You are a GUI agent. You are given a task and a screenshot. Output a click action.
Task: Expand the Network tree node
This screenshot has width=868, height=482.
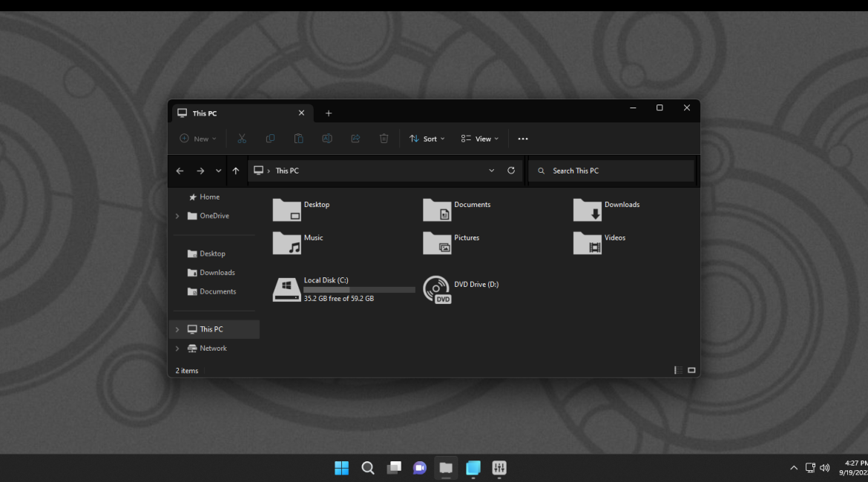177,349
